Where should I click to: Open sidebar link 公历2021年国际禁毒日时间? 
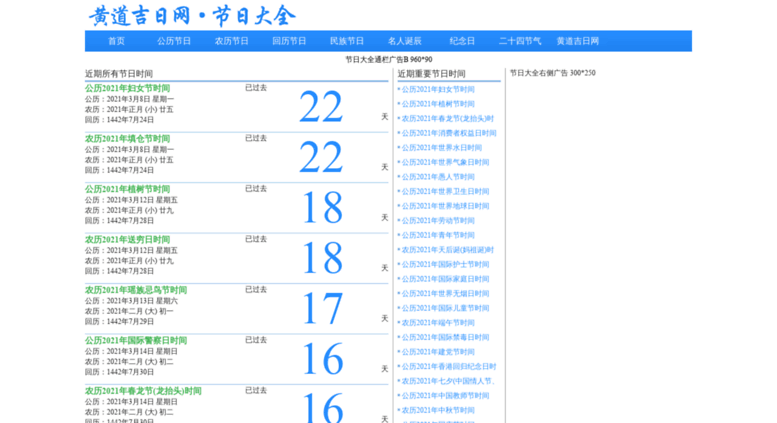tap(445, 338)
